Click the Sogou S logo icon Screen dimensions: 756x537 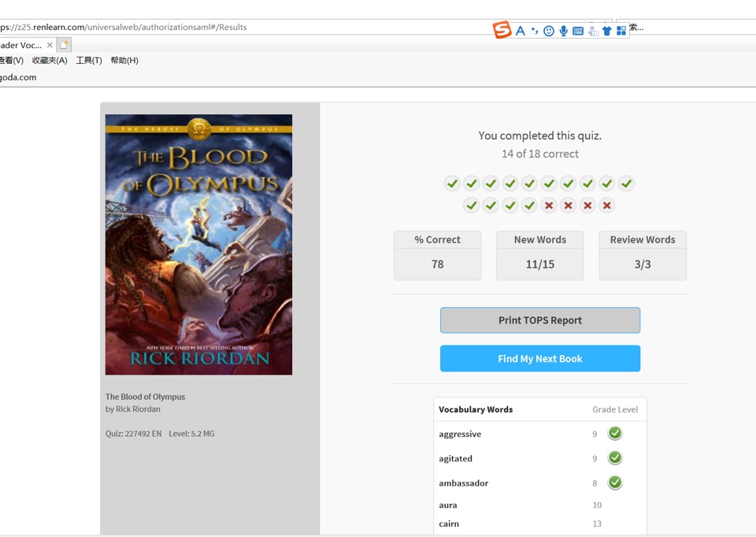tap(502, 30)
